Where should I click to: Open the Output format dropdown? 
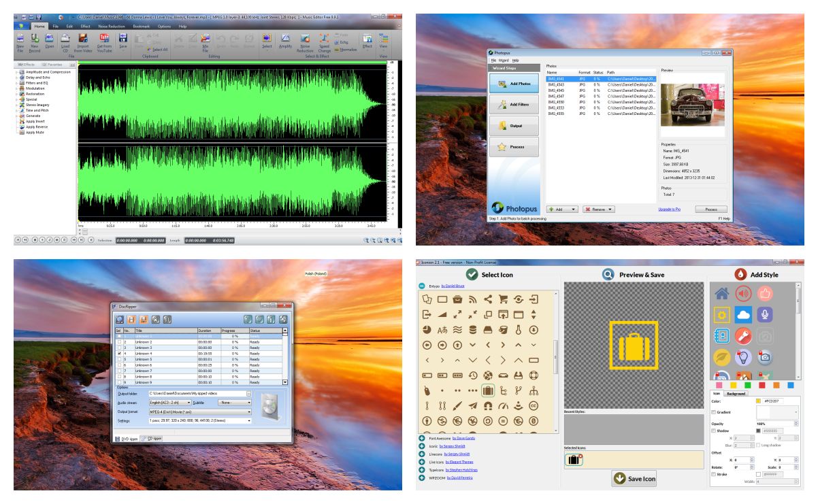tap(200, 411)
